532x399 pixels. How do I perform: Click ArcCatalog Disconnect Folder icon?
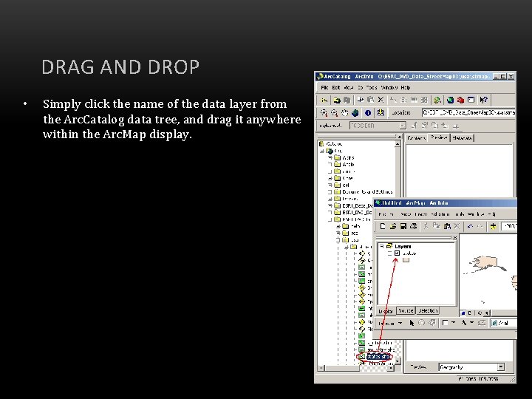coord(347,100)
